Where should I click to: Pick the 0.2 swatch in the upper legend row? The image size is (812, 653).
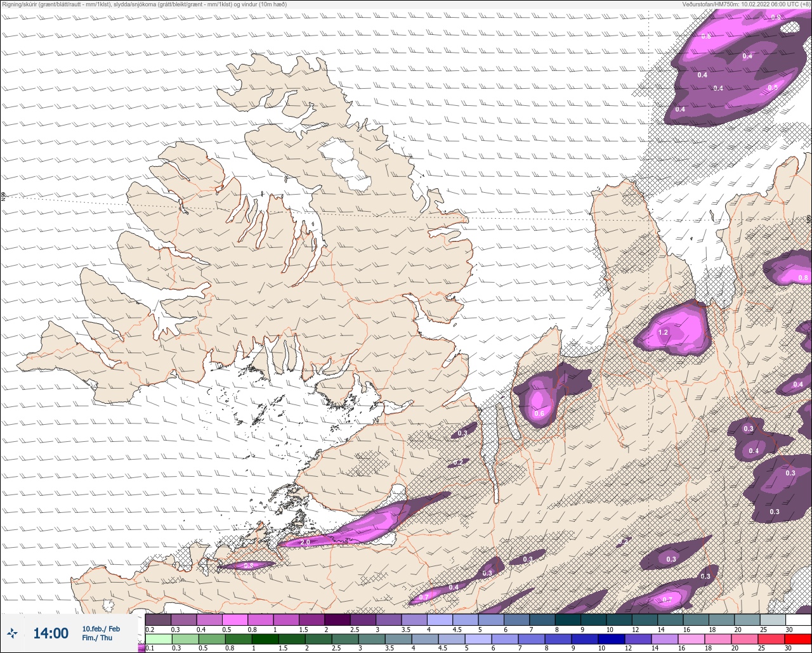click(x=158, y=619)
